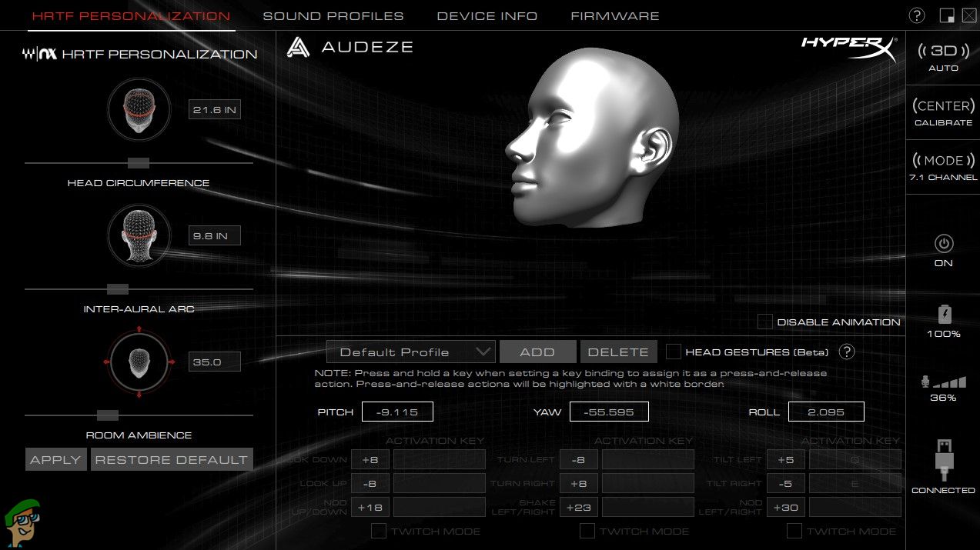The height and width of the screenshot is (550, 980).
Task: Toggle Twitch Mode under yaw column
Action: coord(587,531)
